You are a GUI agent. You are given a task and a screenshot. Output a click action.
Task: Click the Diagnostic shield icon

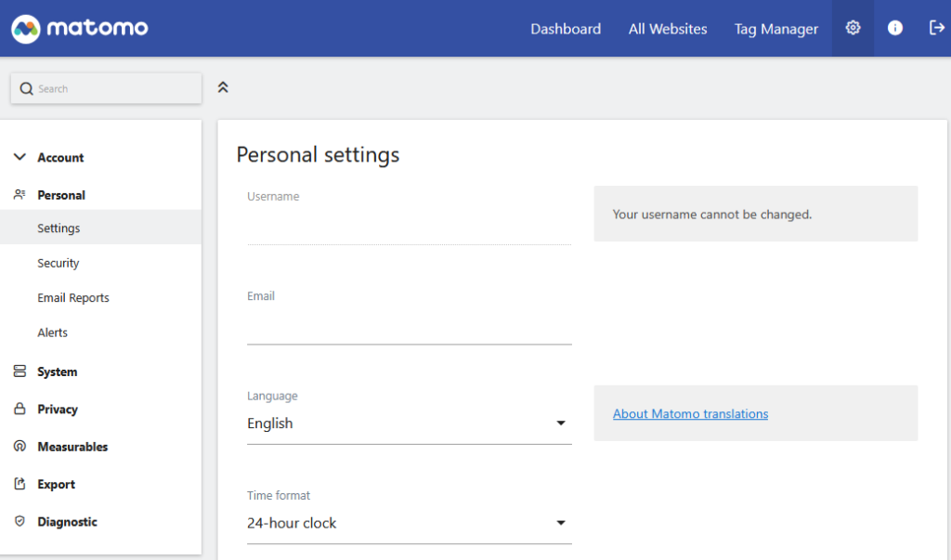[20, 522]
